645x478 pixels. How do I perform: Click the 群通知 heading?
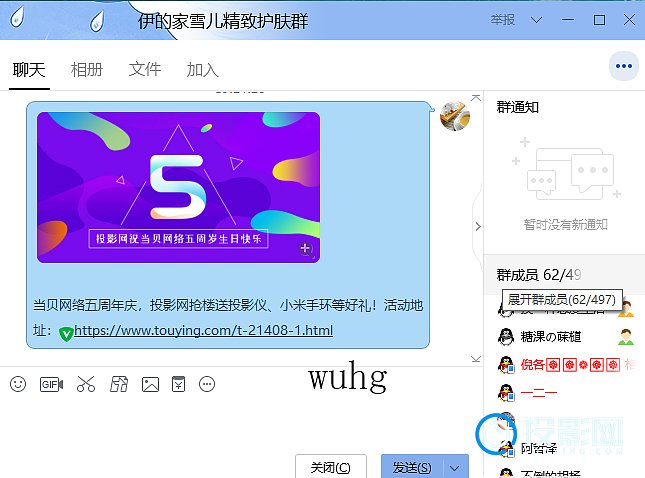[517, 107]
